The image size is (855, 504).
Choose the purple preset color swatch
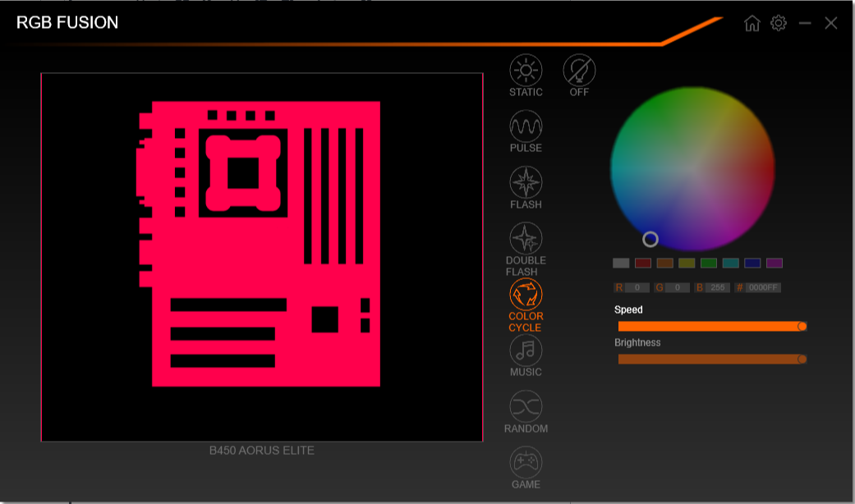(x=775, y=263)
